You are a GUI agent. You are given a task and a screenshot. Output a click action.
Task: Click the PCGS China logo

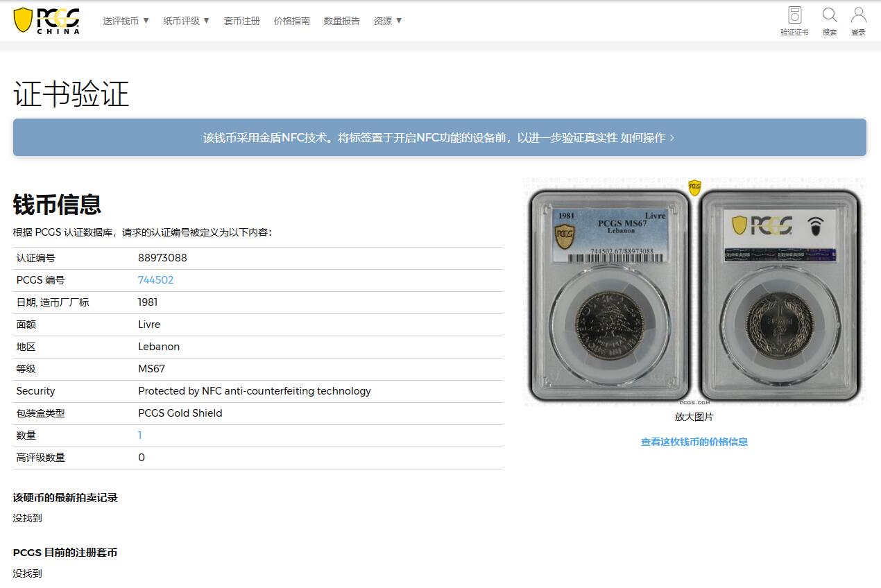coord(46,20)
